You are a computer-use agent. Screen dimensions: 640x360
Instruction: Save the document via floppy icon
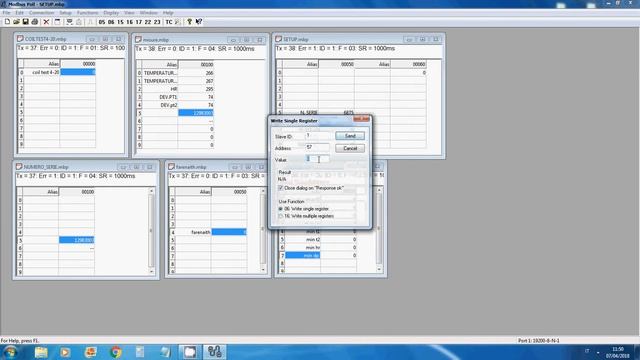pos(25,22)
